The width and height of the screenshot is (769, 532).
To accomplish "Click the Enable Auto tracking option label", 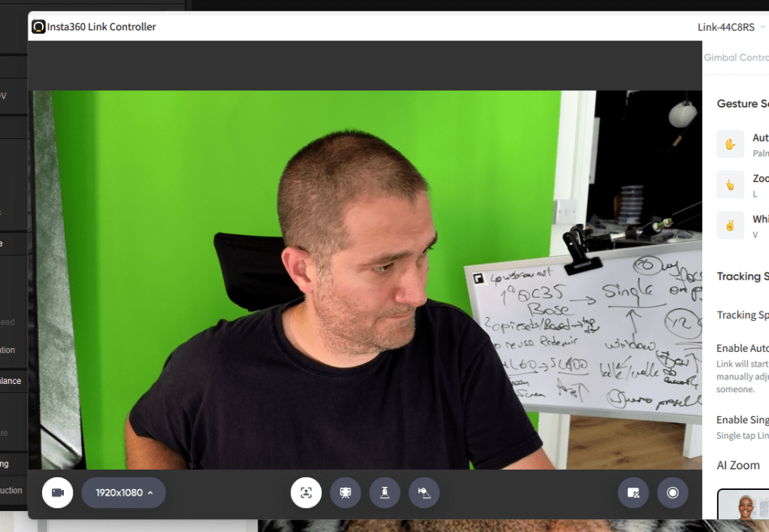I will (x=743, y=348).
